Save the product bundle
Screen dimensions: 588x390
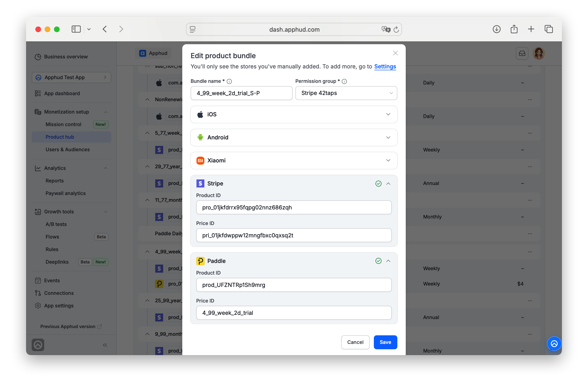385,342
